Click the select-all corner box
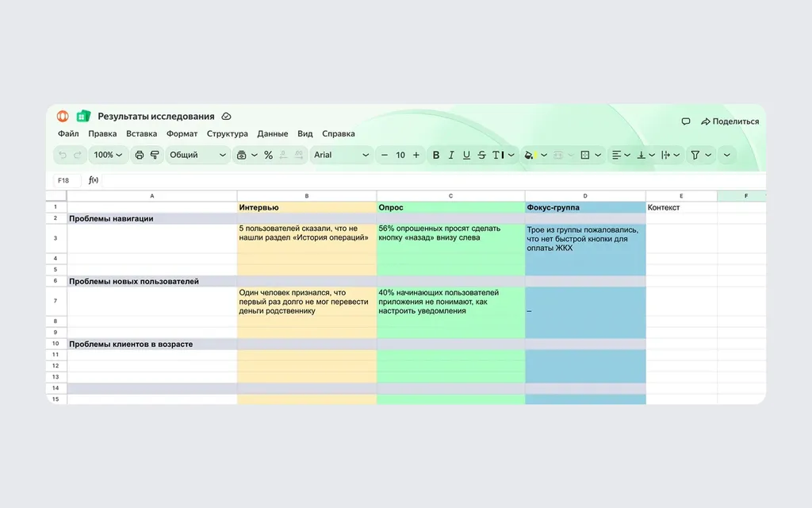The height and width of the screenshot is (508, 812). click(x=56, y=196)
